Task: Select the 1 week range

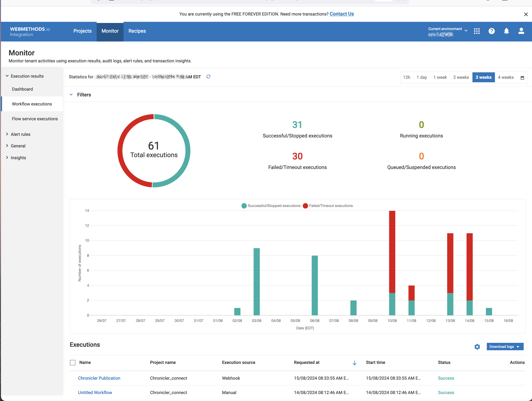Action: point(440,77)
